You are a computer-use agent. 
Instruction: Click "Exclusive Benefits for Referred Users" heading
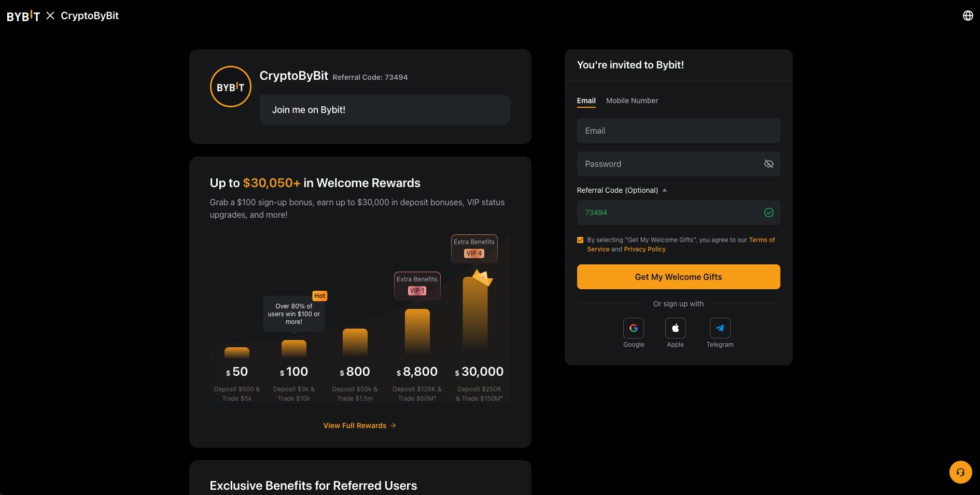click(x=313, y=486)
